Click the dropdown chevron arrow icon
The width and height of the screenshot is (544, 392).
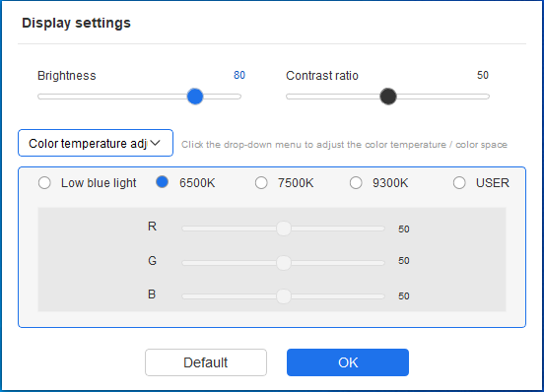tap(155, 143)
